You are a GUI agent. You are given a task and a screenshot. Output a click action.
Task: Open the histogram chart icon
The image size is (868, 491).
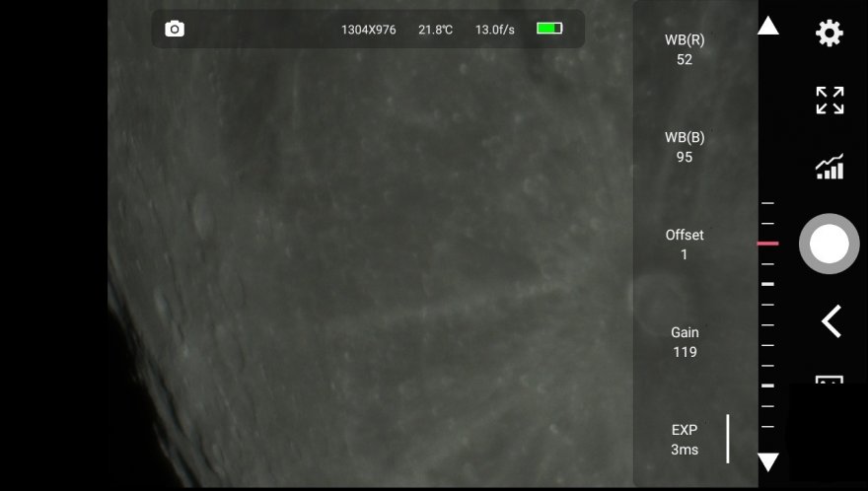point(830,167)
